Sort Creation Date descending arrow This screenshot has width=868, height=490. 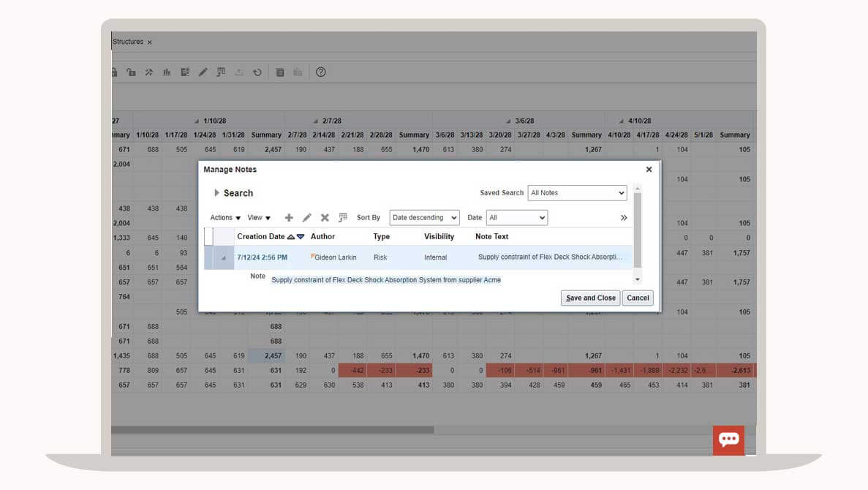tap(300, 237)
